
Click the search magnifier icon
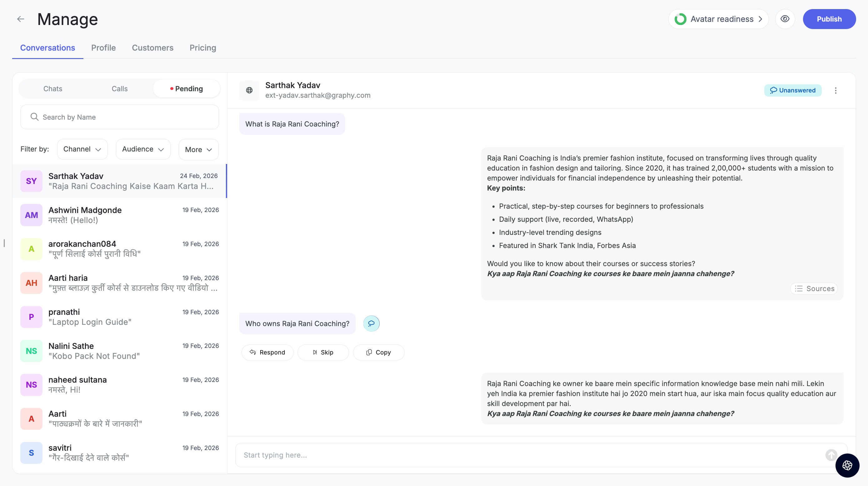click(x=34, y=117)
